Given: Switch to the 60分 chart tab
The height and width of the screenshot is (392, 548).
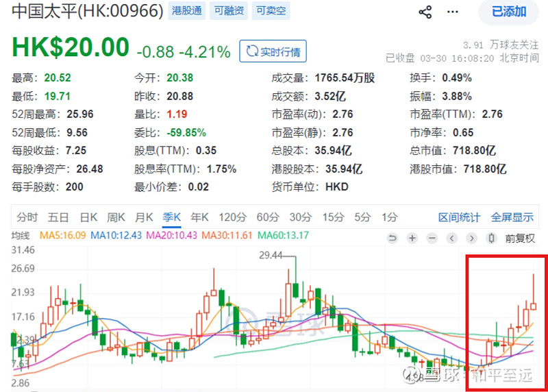Looking at the screenshot, I should tap(268, 217).
